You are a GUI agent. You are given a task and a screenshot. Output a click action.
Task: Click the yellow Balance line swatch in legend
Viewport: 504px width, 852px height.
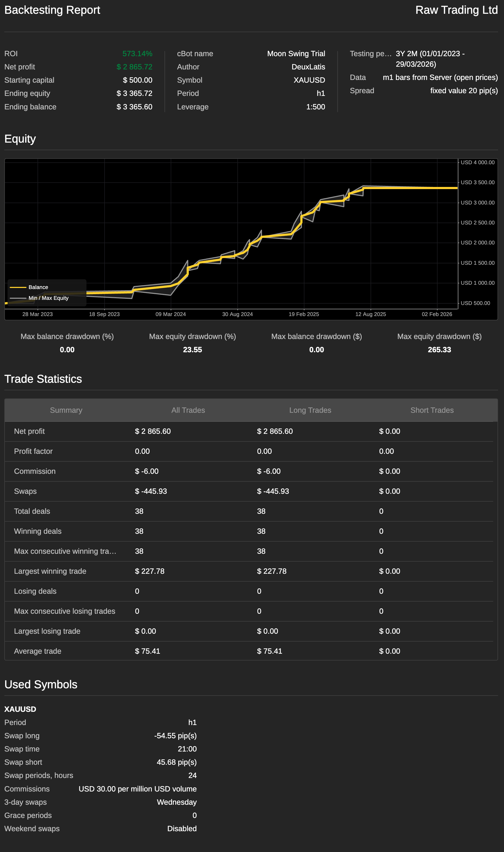point(18,287)
